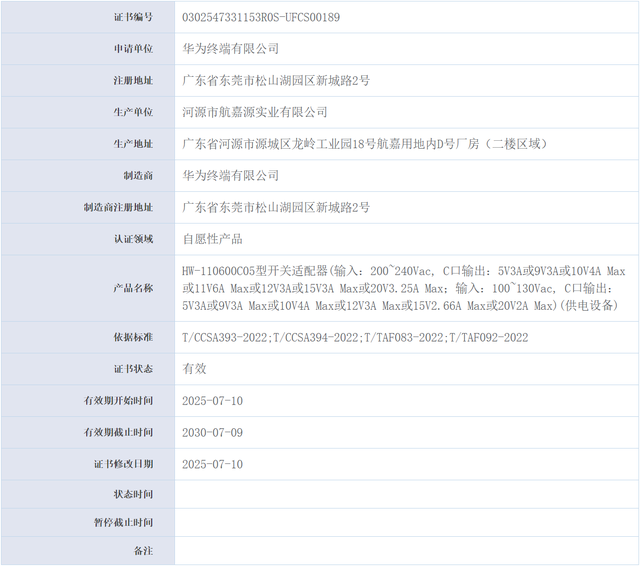Select the 自愿性产品 value

pos(212,239)
